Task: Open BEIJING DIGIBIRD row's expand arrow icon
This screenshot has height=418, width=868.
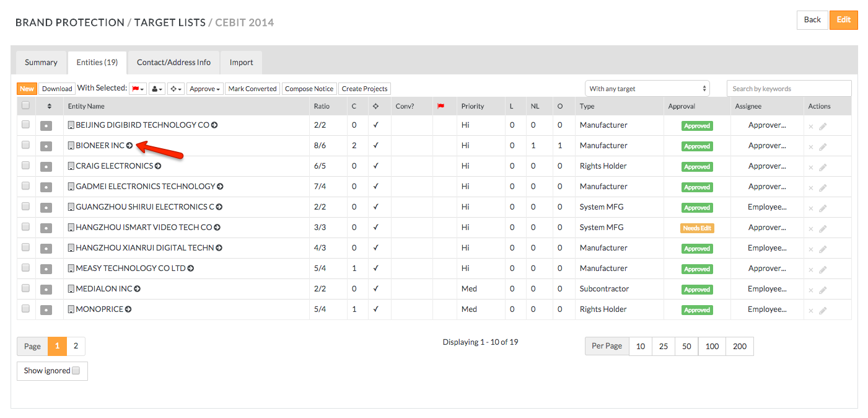Action: click(214, 125)
